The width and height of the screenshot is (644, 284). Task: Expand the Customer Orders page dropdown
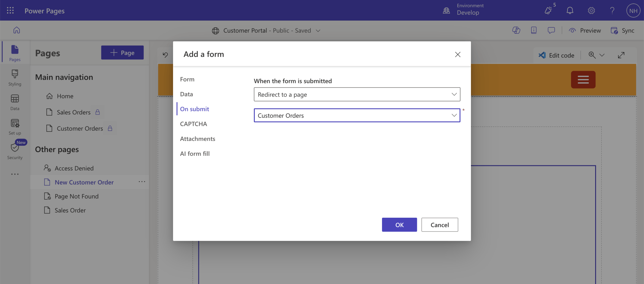tap(357, 116)
